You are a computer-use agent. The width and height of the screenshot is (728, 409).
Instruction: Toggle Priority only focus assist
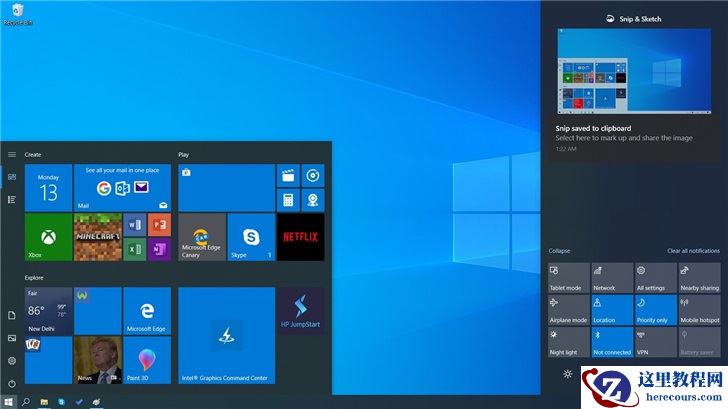click(656, 310)
